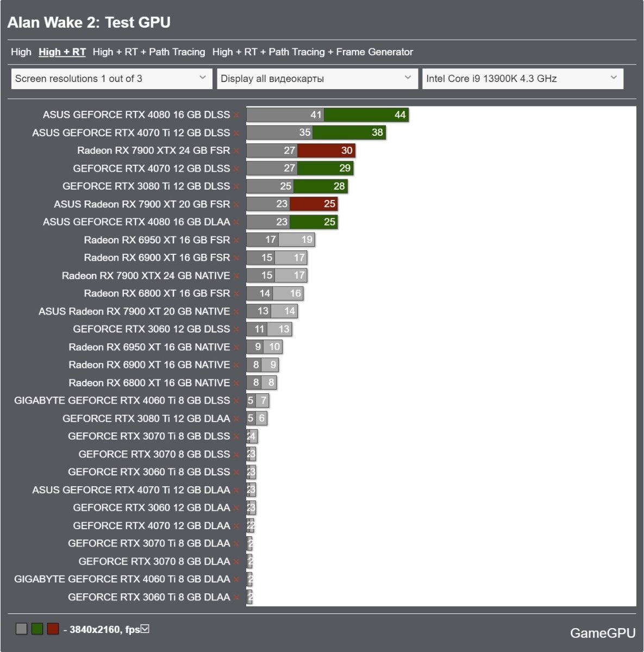Screen dimensions: 644x652
Task: Select the High + RT tab
Action: coord(62,52)
